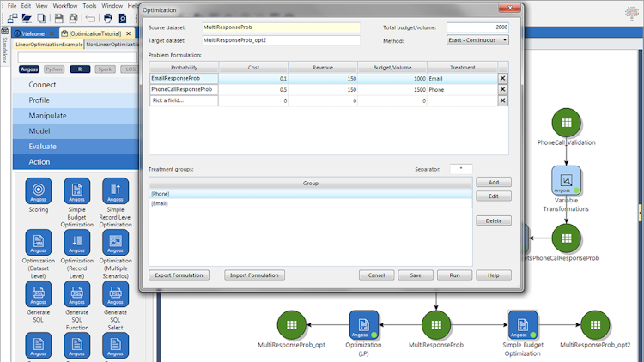The image size is (644, 362).
Task: Click the Import Formulation button
Action: click(x=254, y=275)
